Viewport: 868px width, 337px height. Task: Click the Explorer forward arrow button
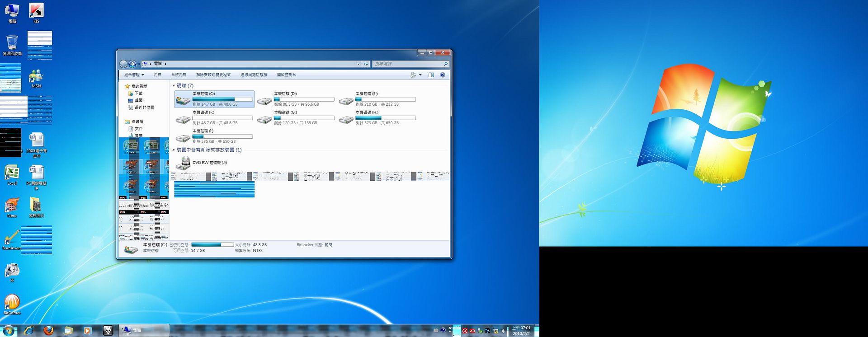[132, 64]
